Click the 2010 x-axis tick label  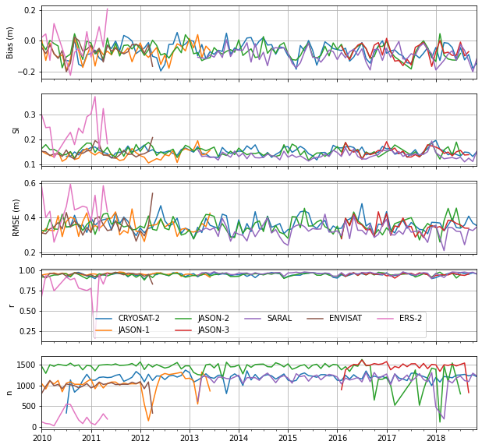click(x=42, y=438)
